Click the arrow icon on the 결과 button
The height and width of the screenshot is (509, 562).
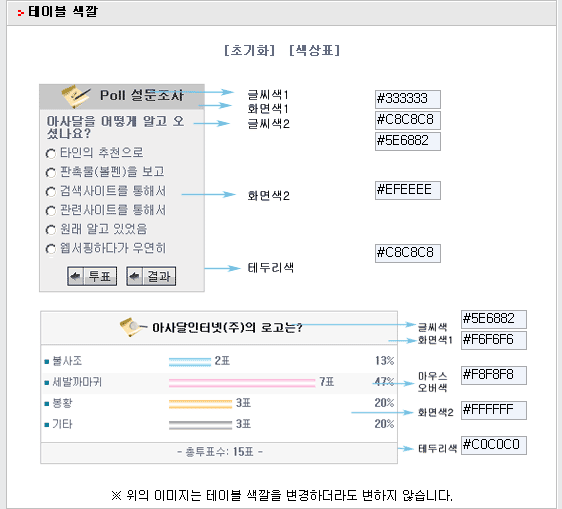(135, 276)
